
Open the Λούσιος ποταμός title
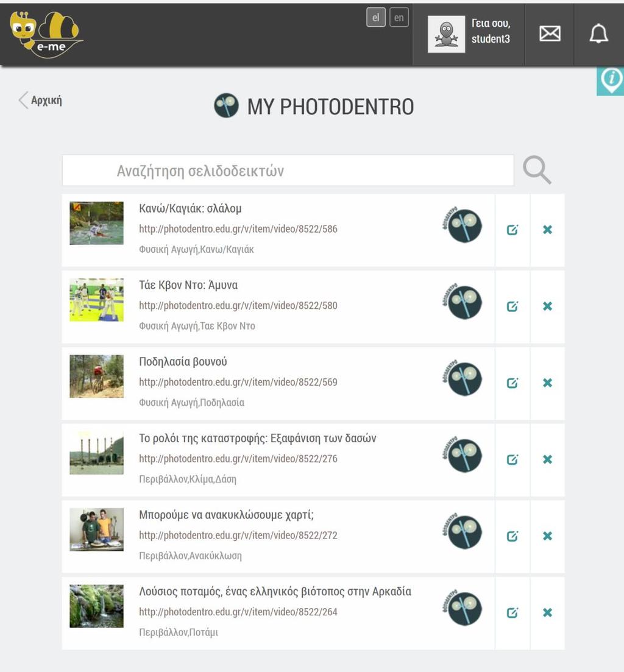(x=275, y=592)
